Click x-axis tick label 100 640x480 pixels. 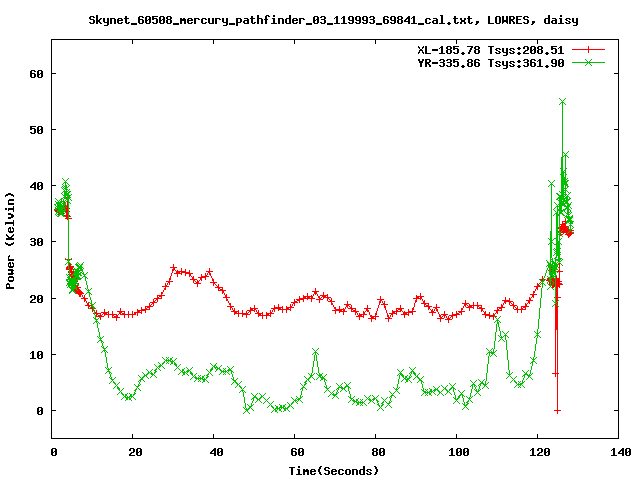click(459, 452)
